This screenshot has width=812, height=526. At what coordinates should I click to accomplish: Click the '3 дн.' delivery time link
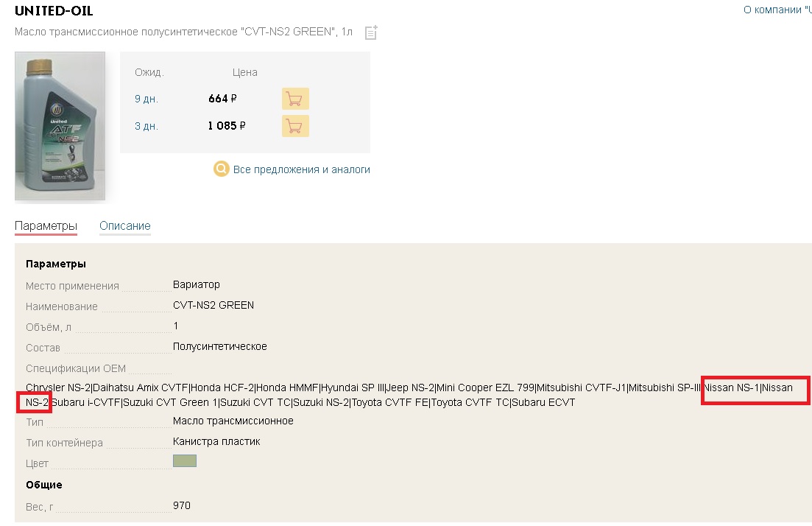coord(146,126)
